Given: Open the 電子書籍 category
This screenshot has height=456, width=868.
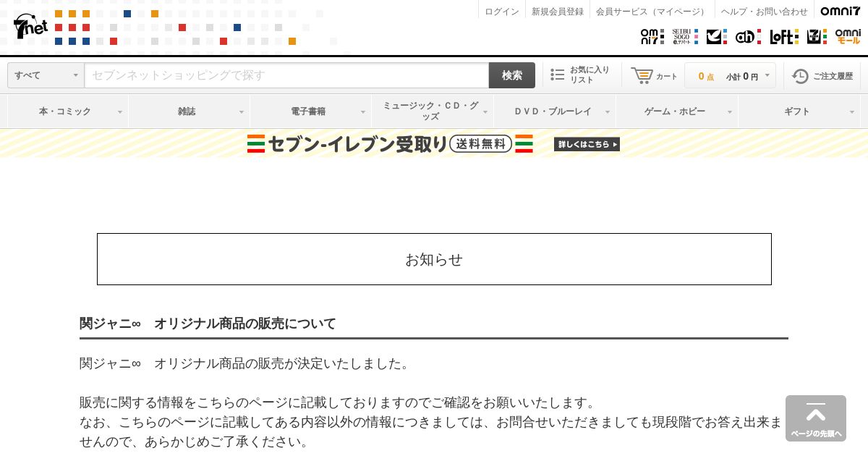Looking at the screenshot, I should [308, 111].
